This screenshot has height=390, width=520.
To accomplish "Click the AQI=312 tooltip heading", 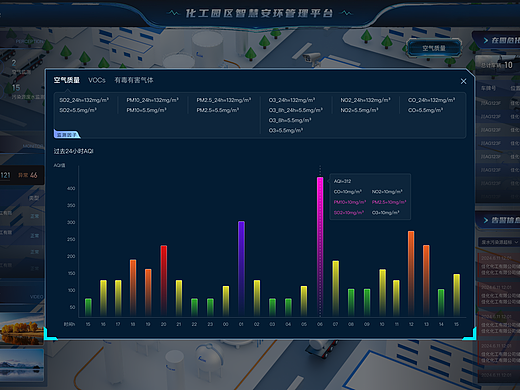I will click(x=342, y=181).
